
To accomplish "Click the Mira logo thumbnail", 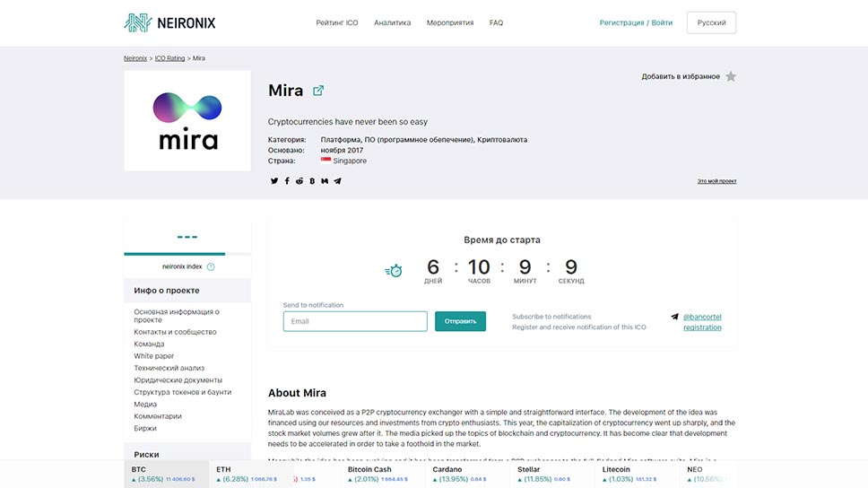I will pos(187,121).
